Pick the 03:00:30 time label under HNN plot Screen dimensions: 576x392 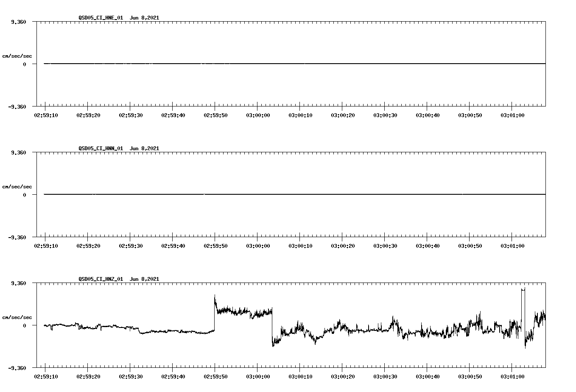(385, 246)
